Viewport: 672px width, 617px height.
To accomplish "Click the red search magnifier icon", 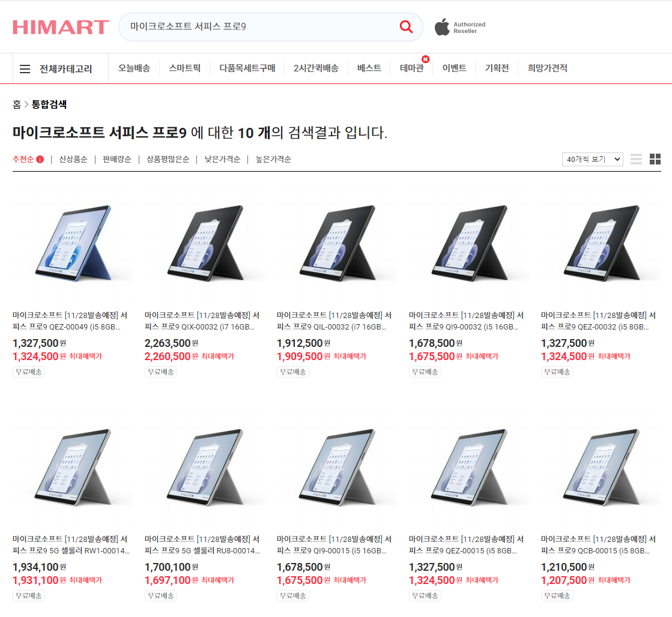I will click(x=406, y=26).
